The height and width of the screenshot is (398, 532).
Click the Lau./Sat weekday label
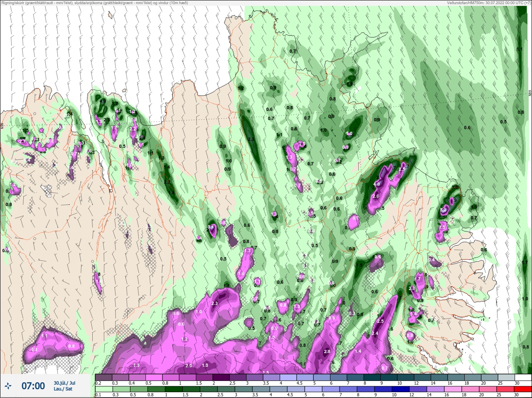click(63, 389)
